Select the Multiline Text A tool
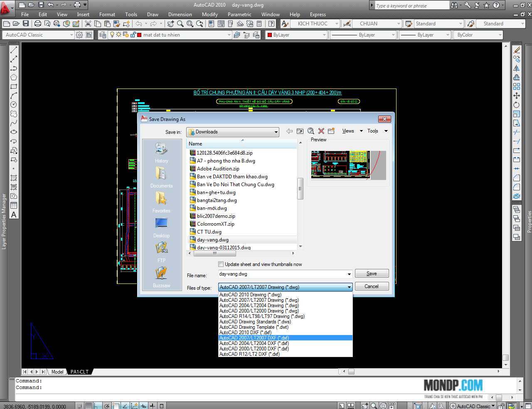 (14, 214)
